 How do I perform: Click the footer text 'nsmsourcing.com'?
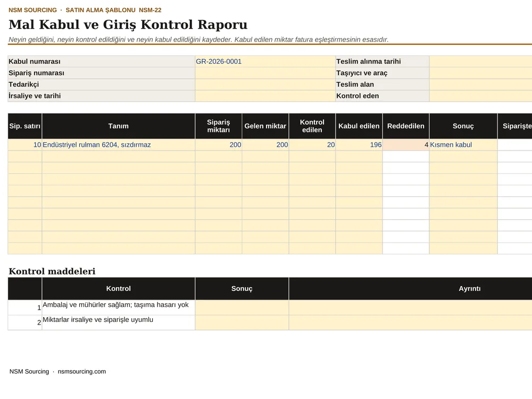82,371
